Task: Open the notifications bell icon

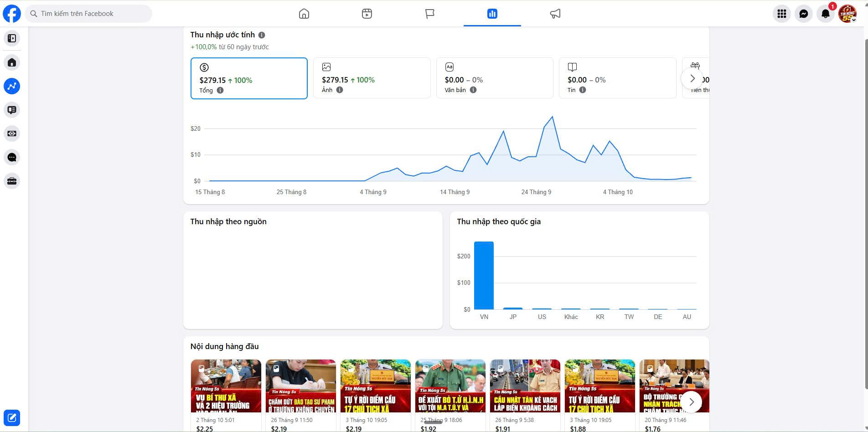Action: pos(826,14)
